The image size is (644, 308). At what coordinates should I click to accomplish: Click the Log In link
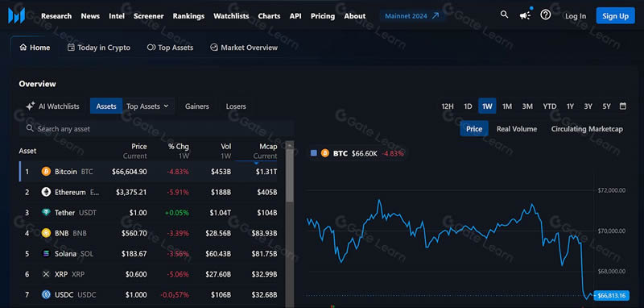click(x=576, y=16)
